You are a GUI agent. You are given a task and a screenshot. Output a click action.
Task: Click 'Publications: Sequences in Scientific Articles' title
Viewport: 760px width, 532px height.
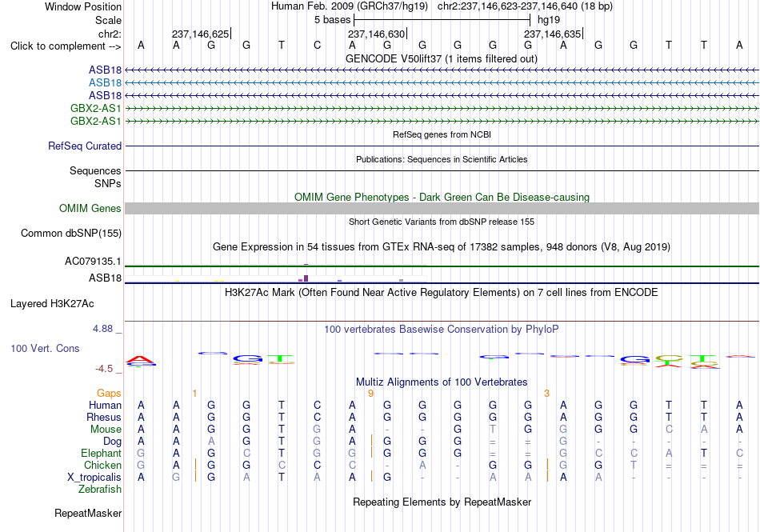442,159
